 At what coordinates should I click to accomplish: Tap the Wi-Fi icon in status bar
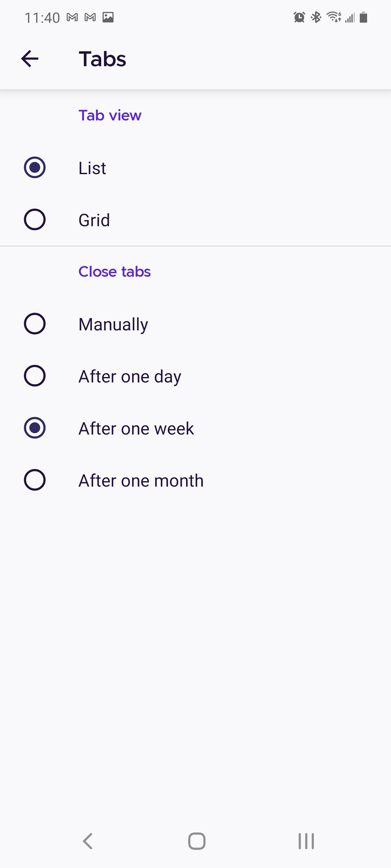coord(333,17)
